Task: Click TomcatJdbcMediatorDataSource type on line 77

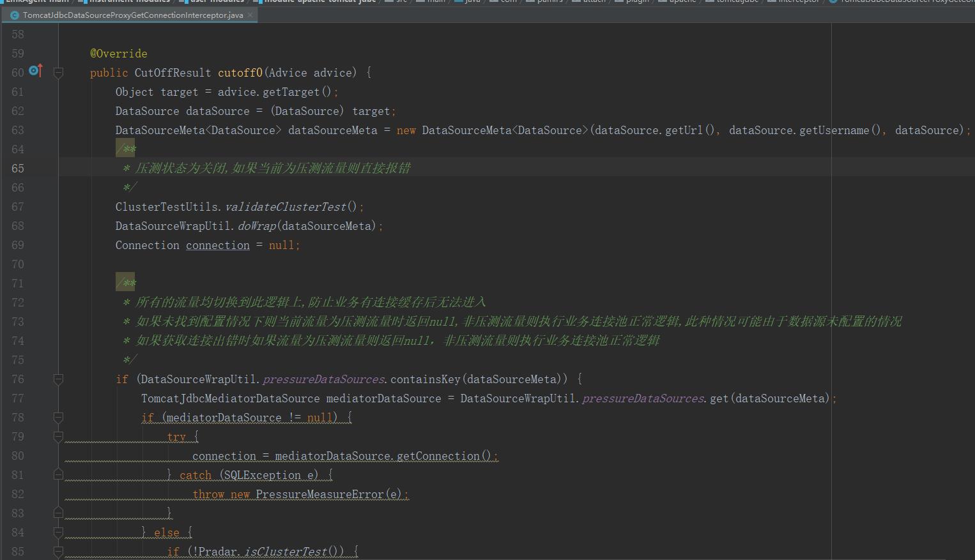Action: pos(231,398)
